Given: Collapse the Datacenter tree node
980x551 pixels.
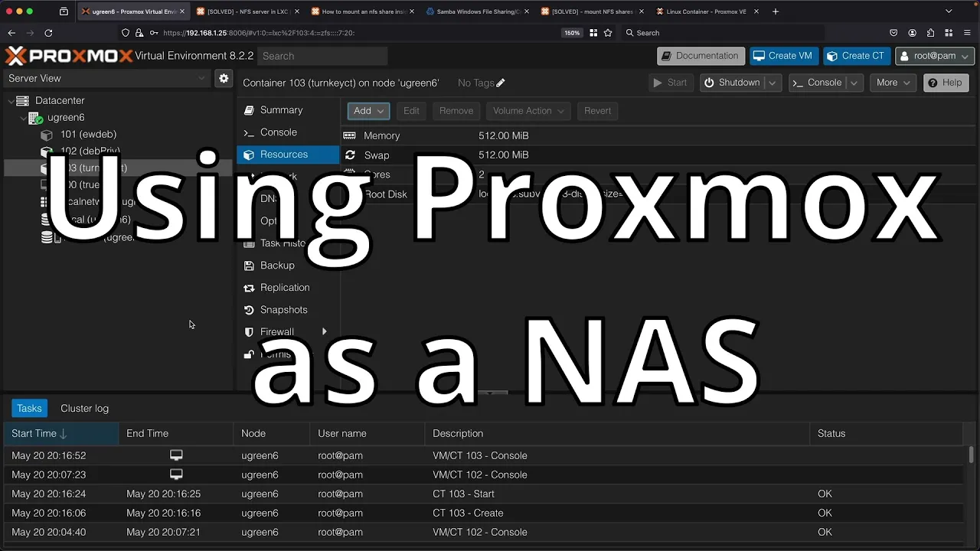Looking at the screenshot, I should coord(11,100).
